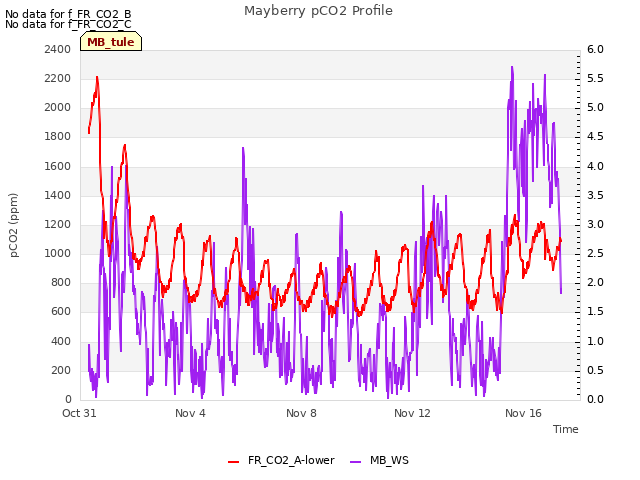Image resolution: width=640 pixels, height=480 pixels.
Task: Click the 1.5 right axis value
Action: click(x=595, y=312)
